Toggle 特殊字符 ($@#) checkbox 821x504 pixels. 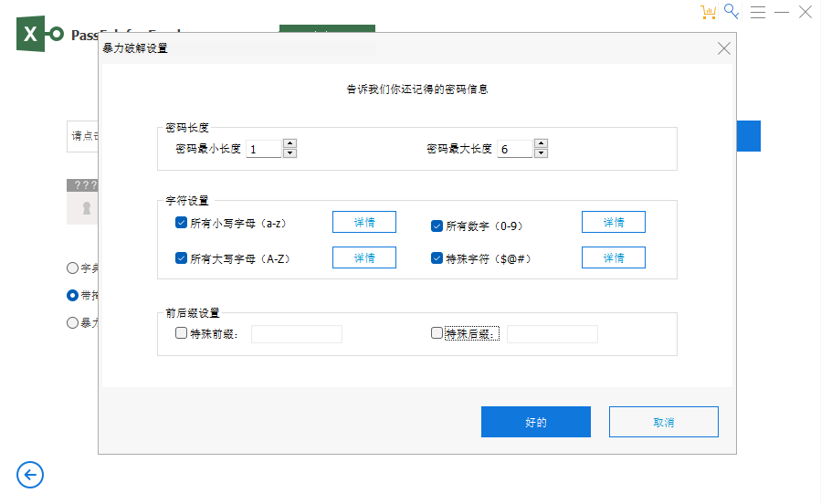(x=437, y=258)
